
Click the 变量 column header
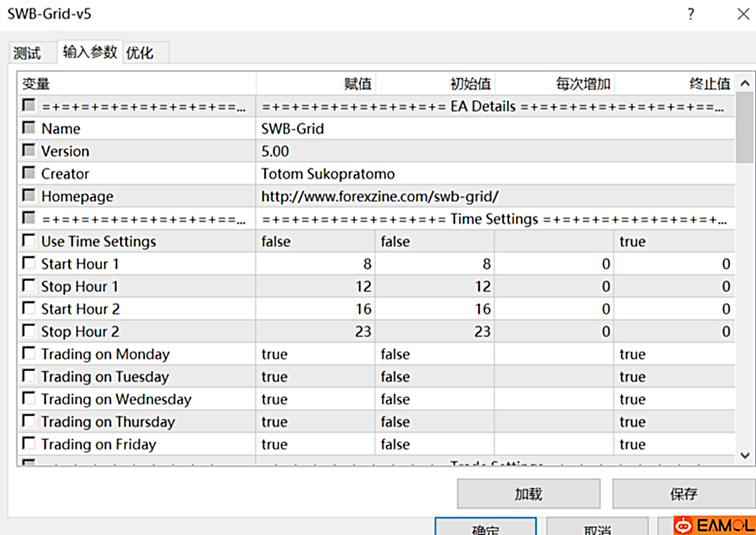(137, 84)
